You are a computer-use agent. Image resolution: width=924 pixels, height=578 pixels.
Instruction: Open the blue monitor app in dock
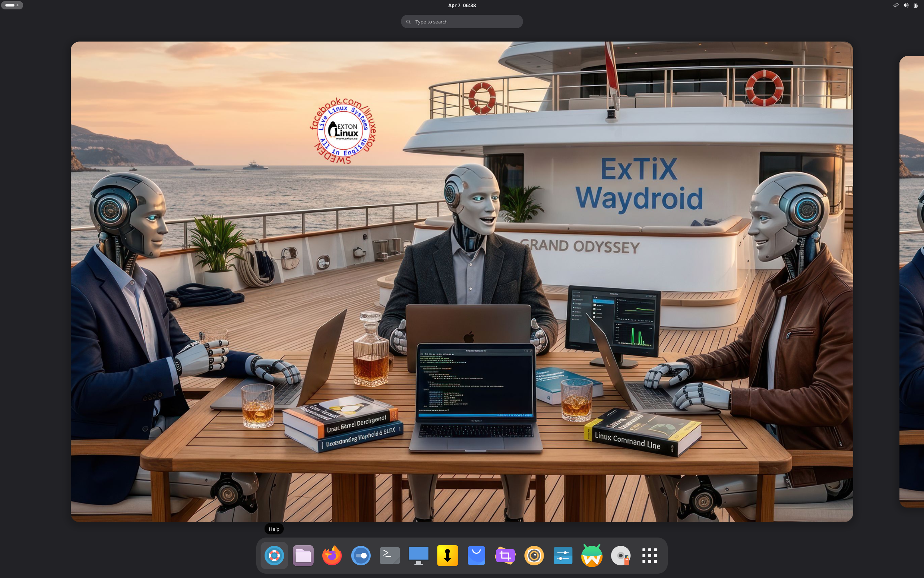[418, 556]
